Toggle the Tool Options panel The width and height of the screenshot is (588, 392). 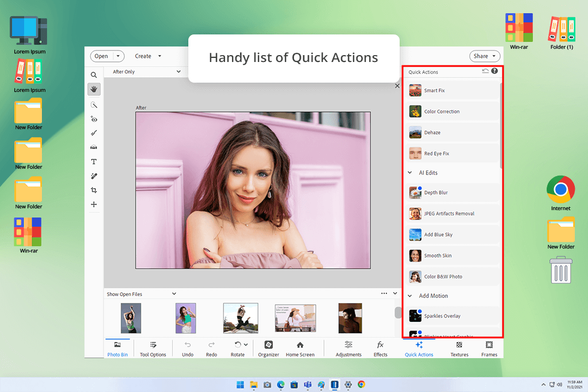153,348
